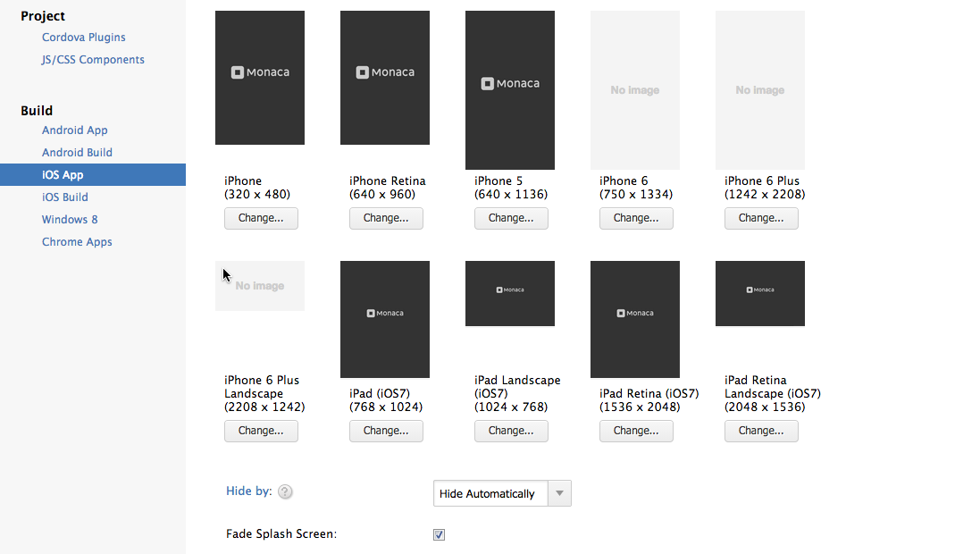Toggle the Fade Splash Screen checkbox
Image resolution: width=980 pixels, height=554 pixels.
(439, 534)
